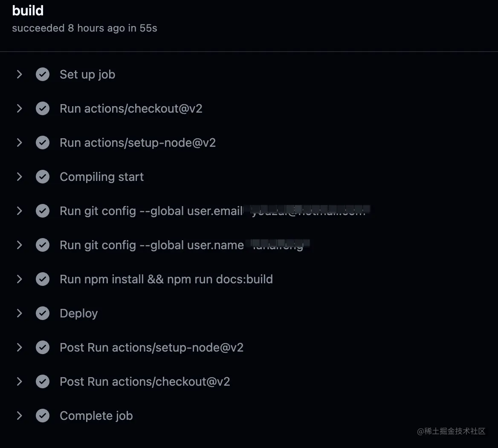498x448 pixels.
Task: Open the Run actions/setup-node@v2 step label
Action: pos(138,143)
